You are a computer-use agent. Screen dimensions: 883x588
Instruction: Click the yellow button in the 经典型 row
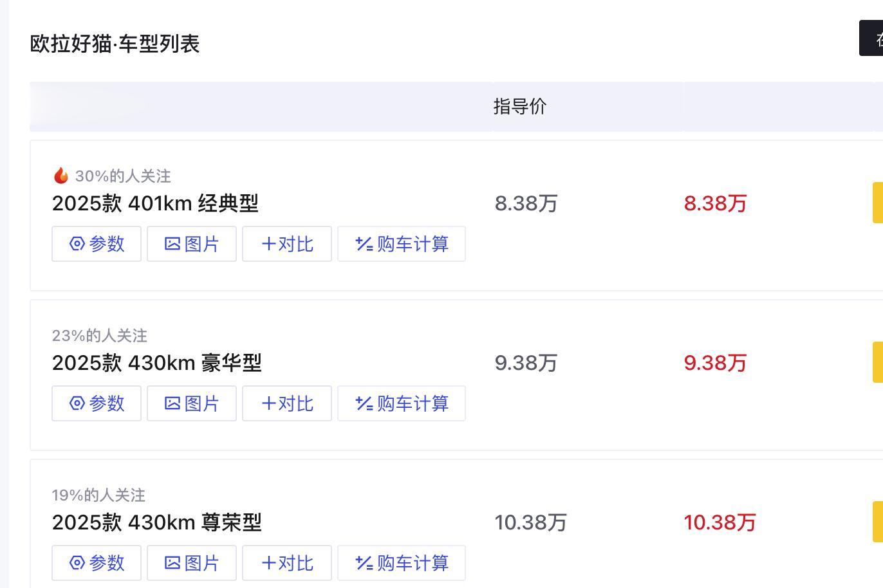click(878, 203)
